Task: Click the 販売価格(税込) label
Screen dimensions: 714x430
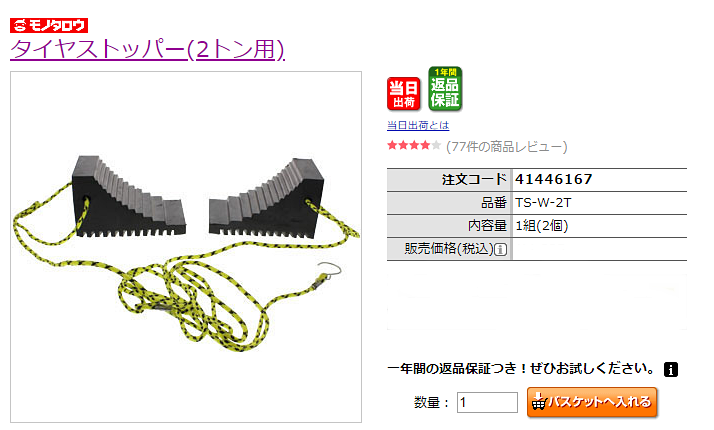Action: (x=449, y=249)
